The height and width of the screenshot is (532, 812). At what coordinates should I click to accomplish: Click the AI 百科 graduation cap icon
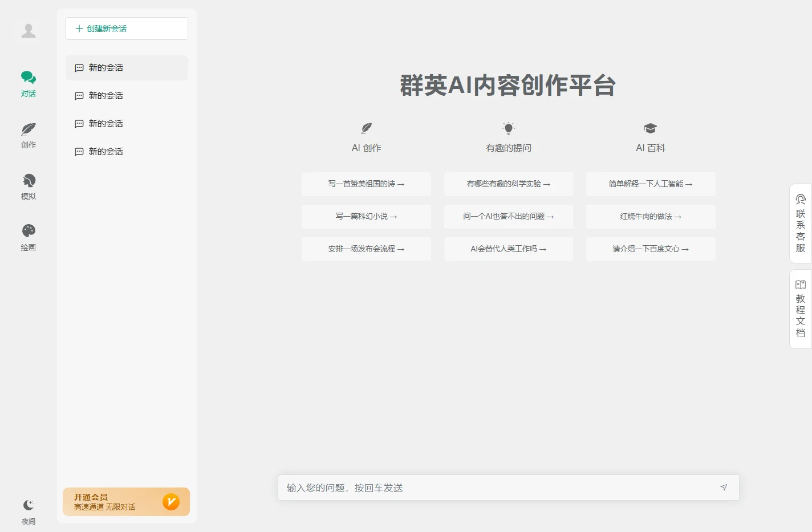click(x=651, y=128)
